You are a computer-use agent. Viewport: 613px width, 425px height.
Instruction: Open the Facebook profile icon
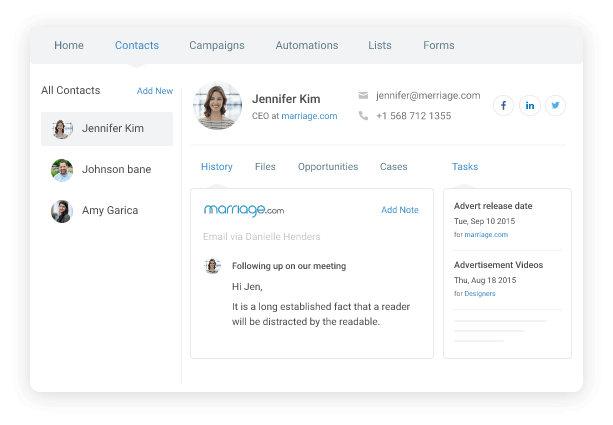coord(503,106)
